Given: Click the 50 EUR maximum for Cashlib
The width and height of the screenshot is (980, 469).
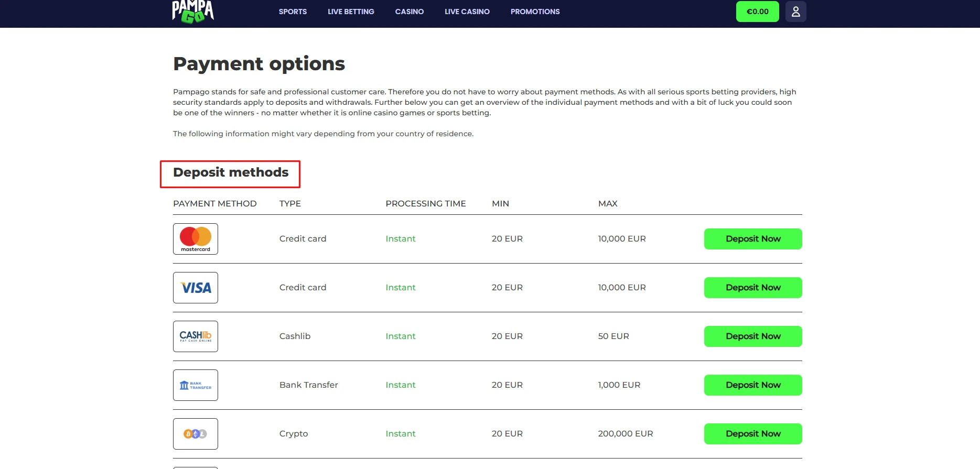Looking at the screenshot, I should (x=613, y=336).
